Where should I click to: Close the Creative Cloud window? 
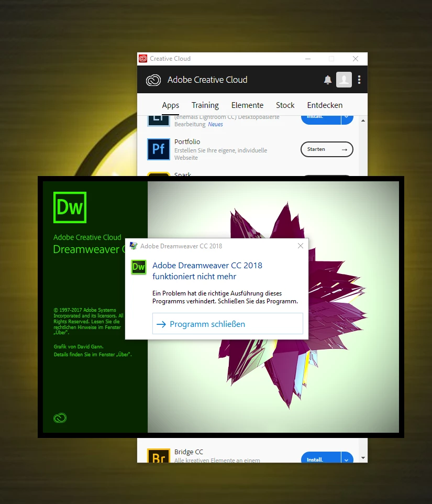pyautogui.click(x=356, y=59)
